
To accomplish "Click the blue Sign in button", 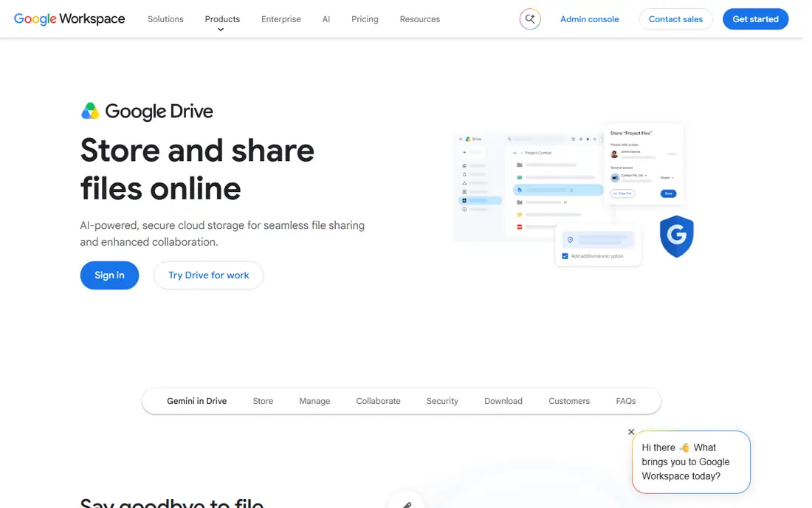I will pos(109,275).
